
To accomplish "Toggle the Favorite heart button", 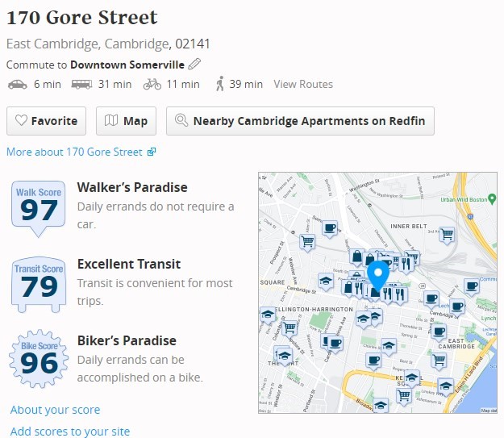I will click(46, 121).
